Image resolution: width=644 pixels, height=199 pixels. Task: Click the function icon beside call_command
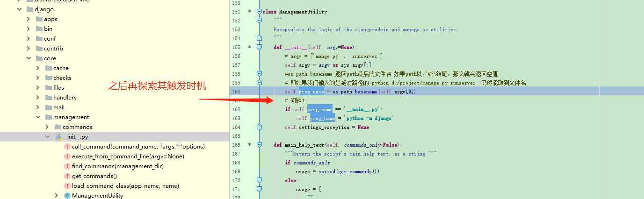pos(67,146)
